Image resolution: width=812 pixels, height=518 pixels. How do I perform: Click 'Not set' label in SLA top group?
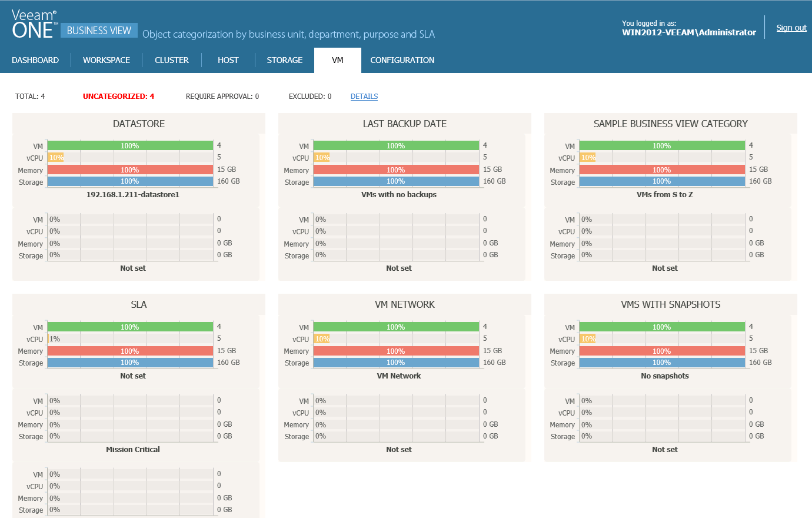133,376
